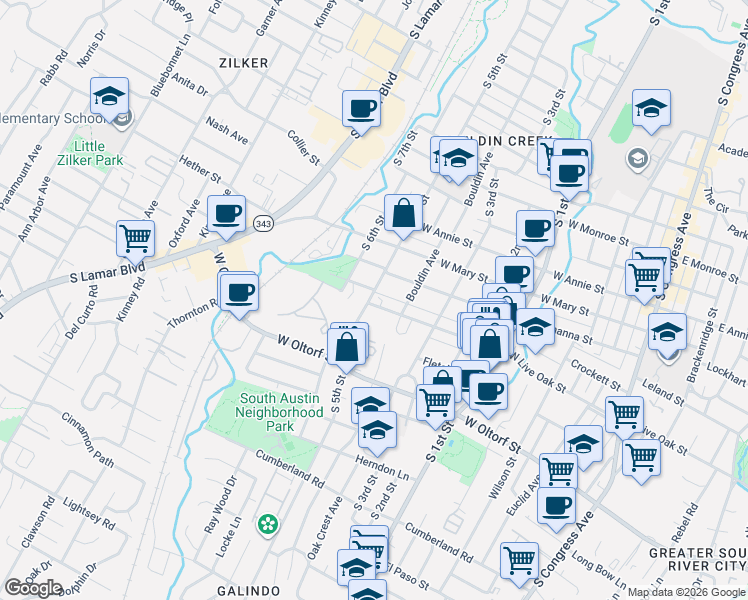Click the Ray Wood Dr street label
The image size is (748, 600).
click(220, 505)
